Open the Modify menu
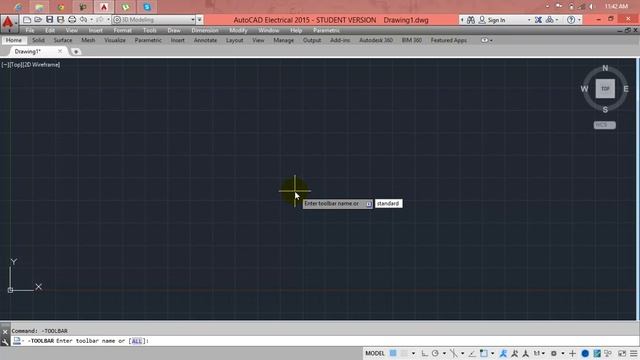Viewport: 640px width, 360px height. pos(238,30)
